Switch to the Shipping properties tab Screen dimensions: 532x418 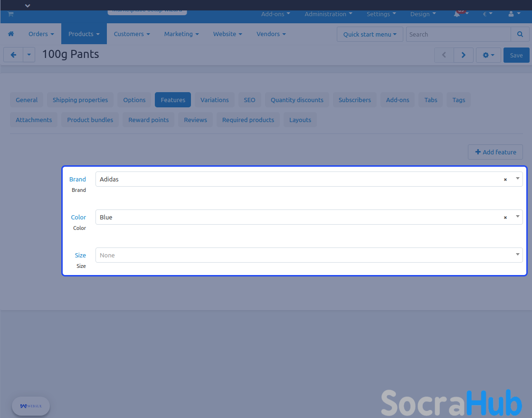pyautogui.click(x=80, y=100)
